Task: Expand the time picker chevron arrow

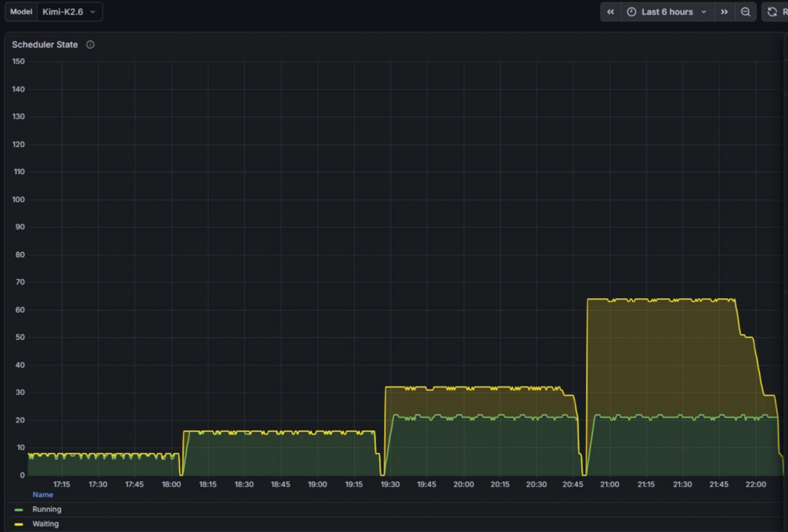Action: (x=704, y=12)
